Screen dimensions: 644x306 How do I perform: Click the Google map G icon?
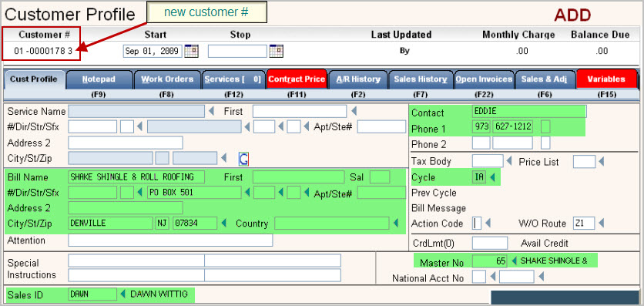243,159
